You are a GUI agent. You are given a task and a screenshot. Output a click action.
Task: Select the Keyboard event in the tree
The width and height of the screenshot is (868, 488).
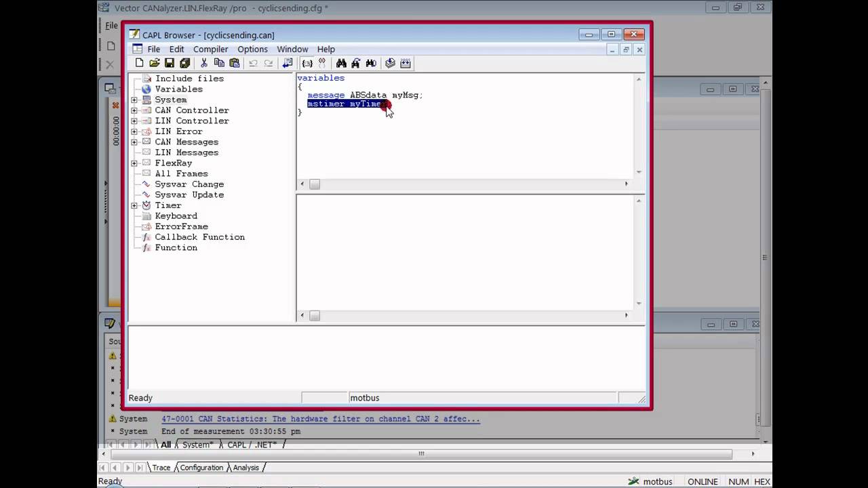point(176,216)
